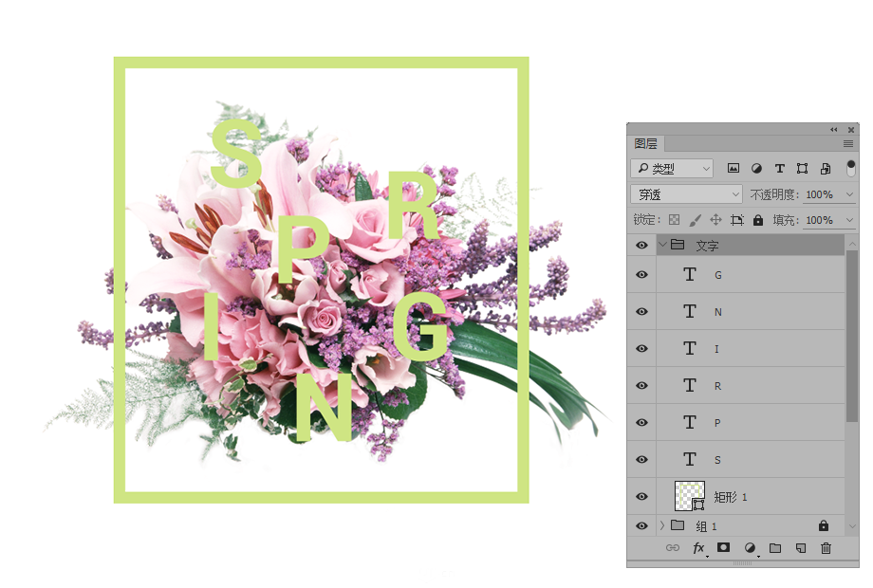
Task: Click the 矩形 1 layer thumbnail
Action: [x=689, y=496]
